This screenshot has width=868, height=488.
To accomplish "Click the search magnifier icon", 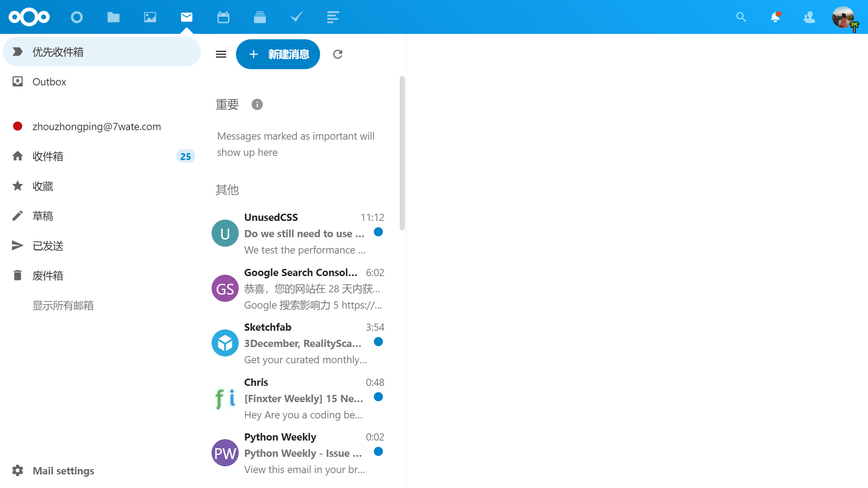I will pos(741,17).
